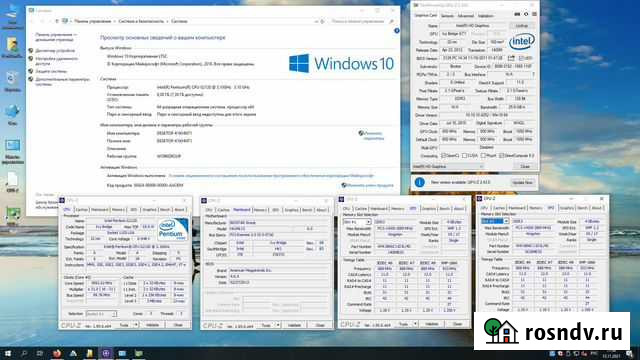
Task: Save the BIOS using the GPU-Z export icon
Action: [511, 58]
